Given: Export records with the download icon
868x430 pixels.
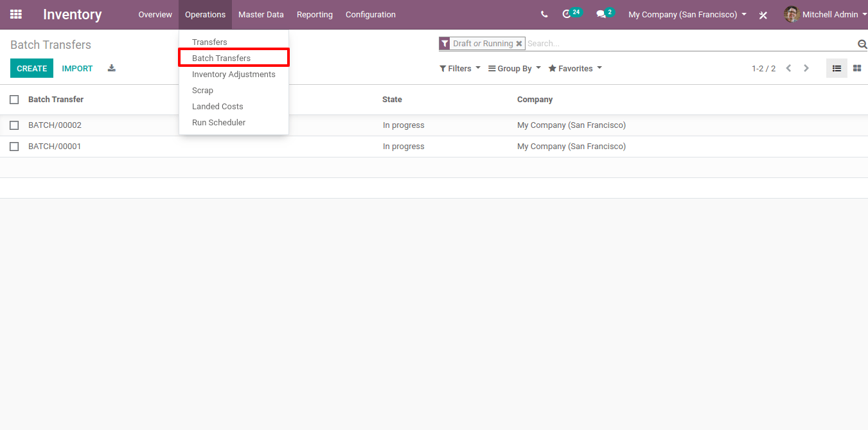Looking at the screenshot, I should 111,68.
